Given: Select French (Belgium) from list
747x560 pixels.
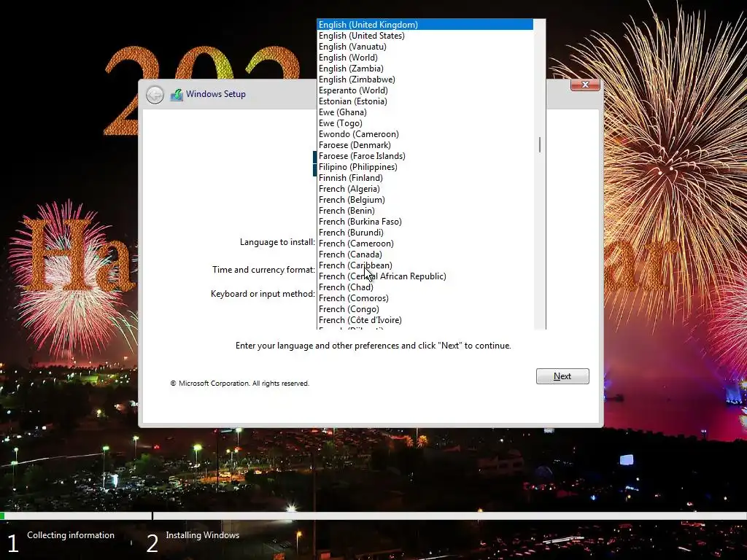Looking at the screenshot, I should tap(425, 200).
